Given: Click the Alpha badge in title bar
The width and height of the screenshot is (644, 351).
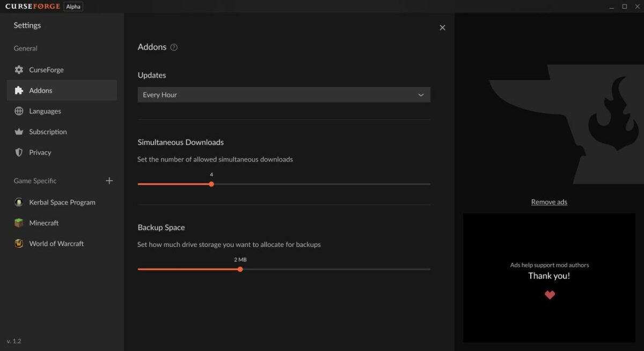Looking at the screenshot, I should pyautogui.click(x=74, y=6).
